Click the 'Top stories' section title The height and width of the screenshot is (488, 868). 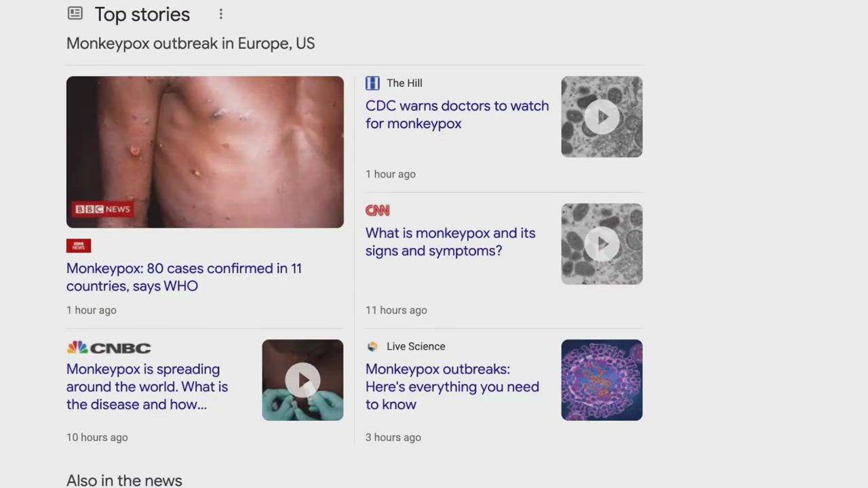tap(142, 14)
